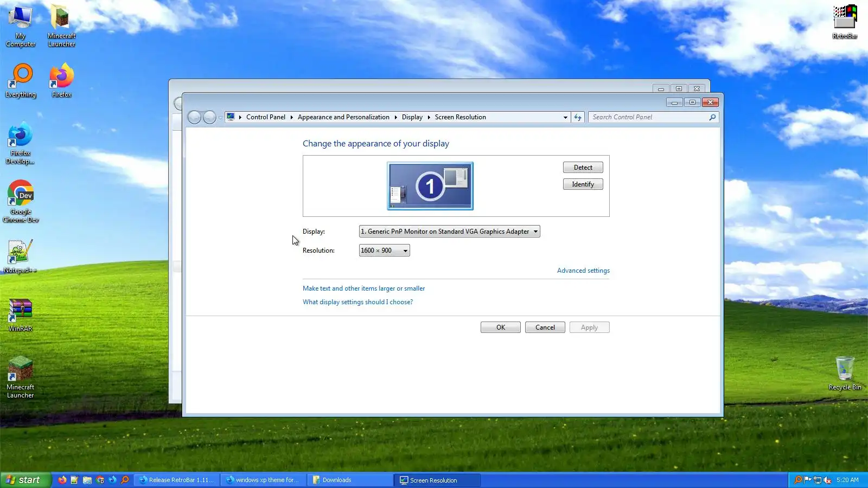Open the Display monitor dropdown
This screenshot has width=868, height=488.
coord(450,232)
